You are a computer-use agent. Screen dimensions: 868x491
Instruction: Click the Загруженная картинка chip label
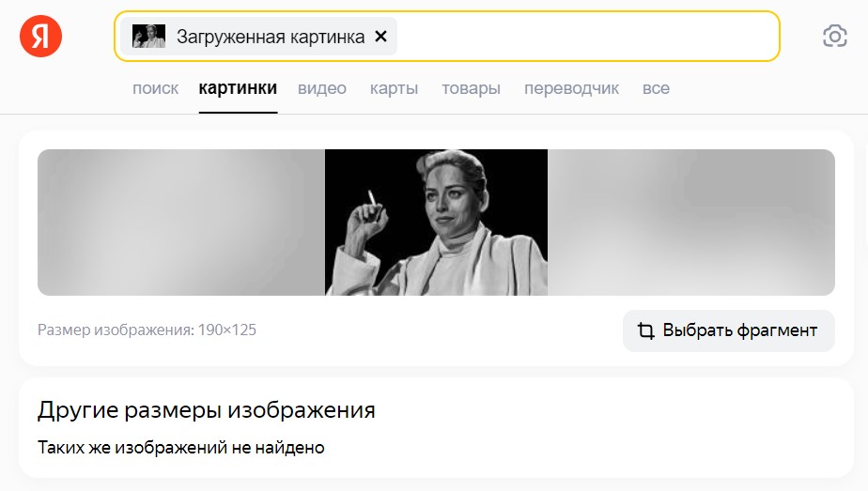(271, 37)
